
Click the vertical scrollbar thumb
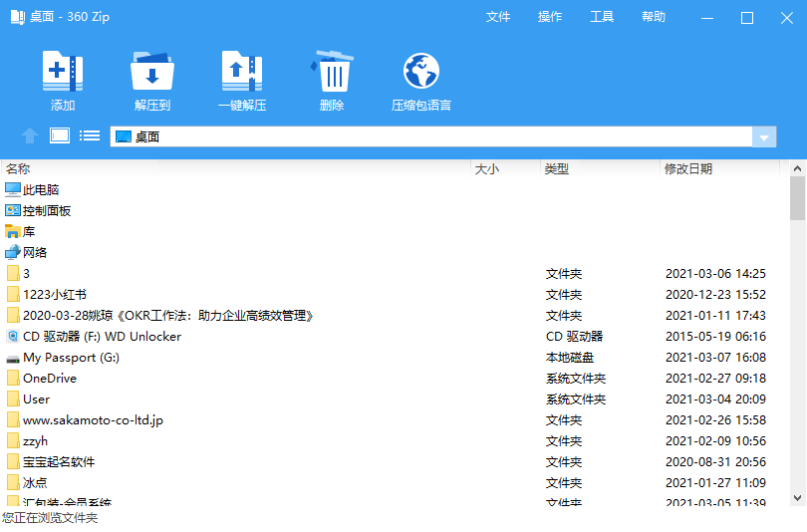click(x=797, y=198)
